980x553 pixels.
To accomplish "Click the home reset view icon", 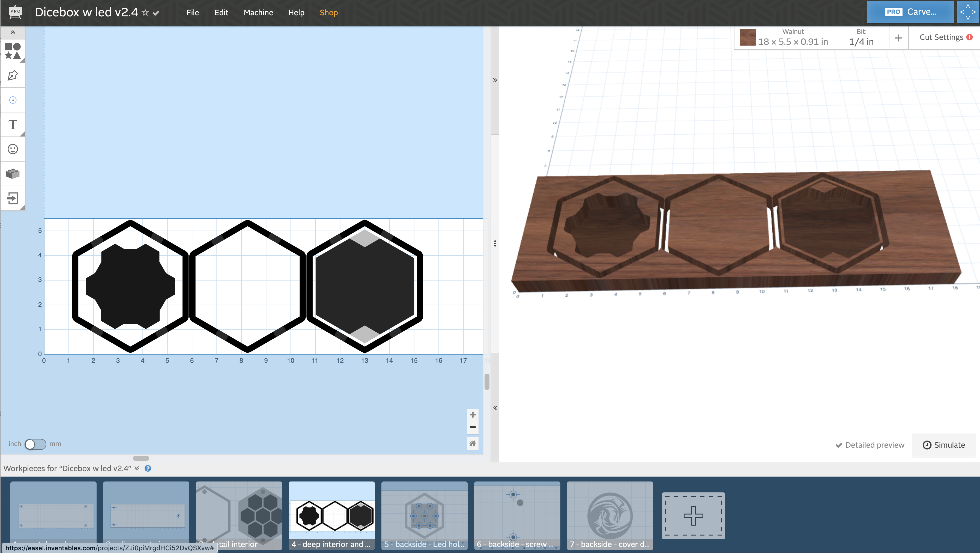I will [x=473, y=443].
